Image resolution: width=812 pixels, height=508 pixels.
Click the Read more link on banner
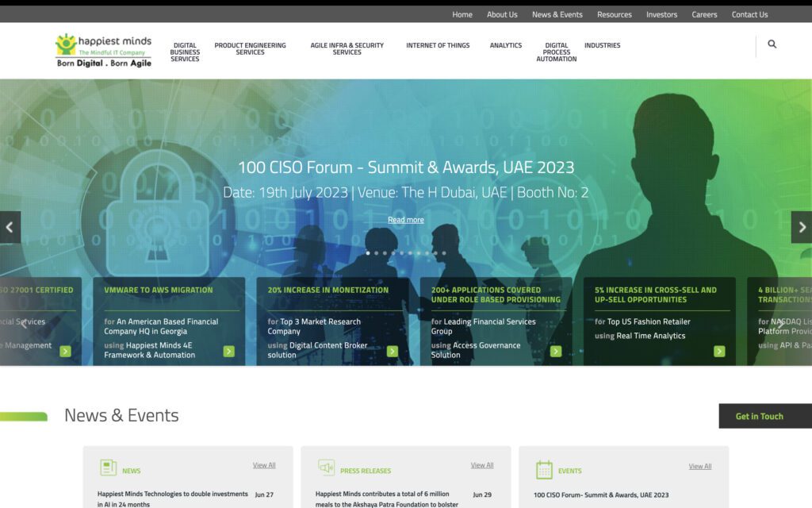pos(406,220)
